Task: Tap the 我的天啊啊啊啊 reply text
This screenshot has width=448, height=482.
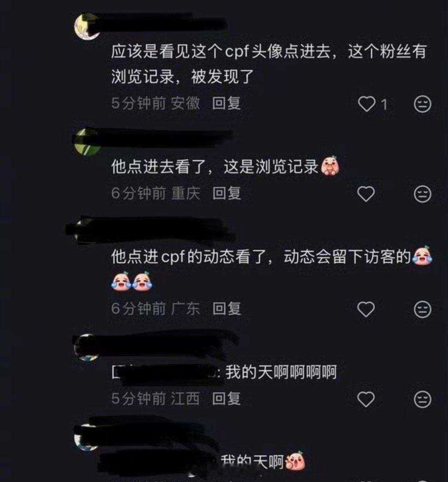Action: [281, 372]
